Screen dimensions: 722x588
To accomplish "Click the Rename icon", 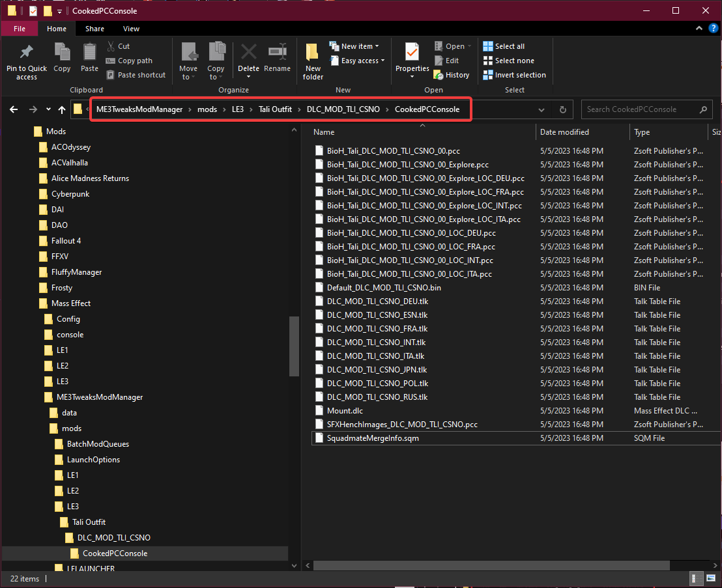I will pos(277,51).
